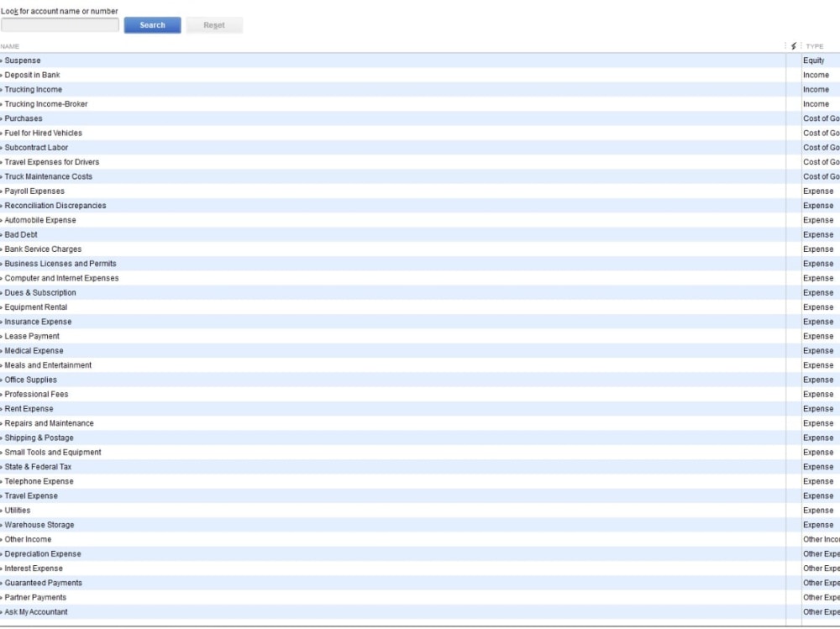Image resolution: width=840 pixels, height=629 pixels.
Task: Select the Partner Payments account
Action: pyautogui.click(x=35, y=597)
